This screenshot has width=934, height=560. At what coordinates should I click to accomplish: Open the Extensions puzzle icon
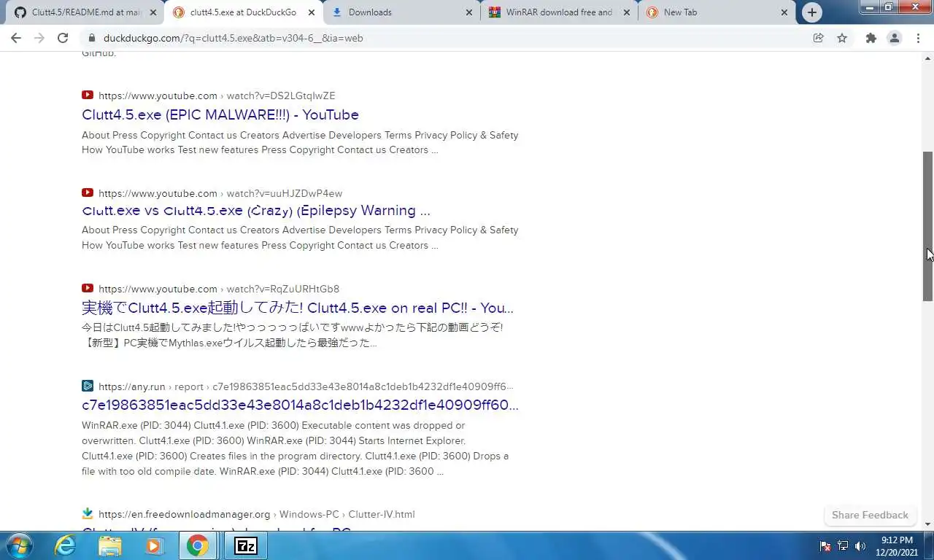[x=871, y=38]
